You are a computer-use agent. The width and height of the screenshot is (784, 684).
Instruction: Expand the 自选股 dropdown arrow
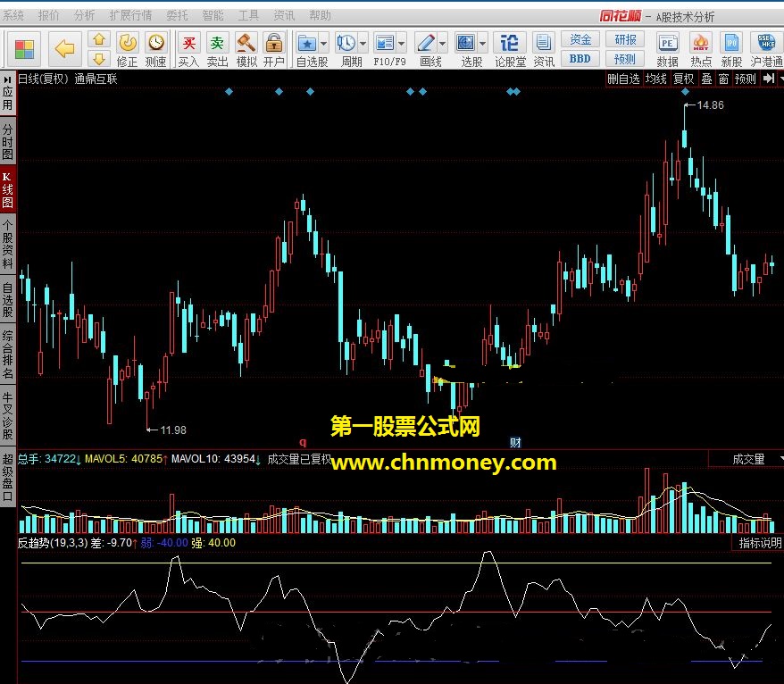tap(323, 44)
